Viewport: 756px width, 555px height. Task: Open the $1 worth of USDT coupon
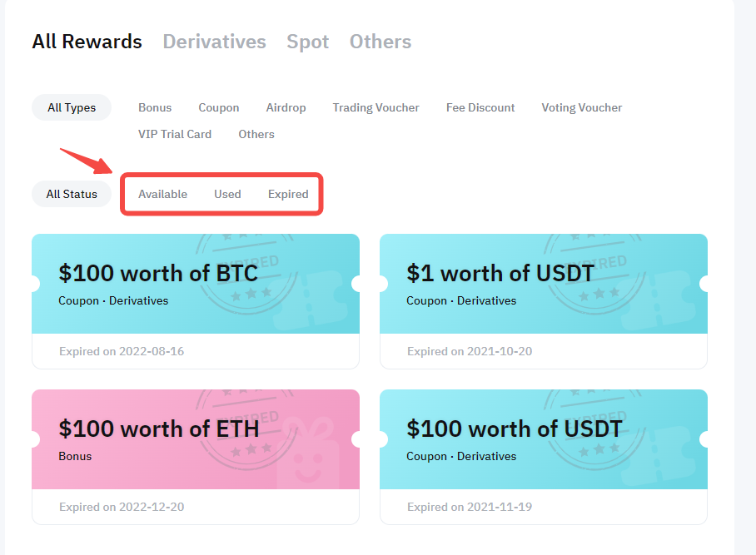point(500,274)
